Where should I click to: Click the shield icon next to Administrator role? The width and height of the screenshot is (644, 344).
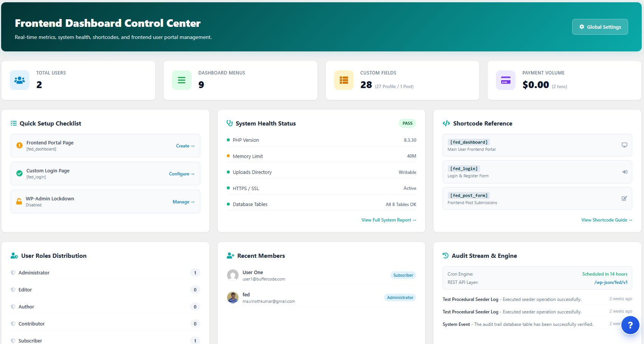[13, 273]
